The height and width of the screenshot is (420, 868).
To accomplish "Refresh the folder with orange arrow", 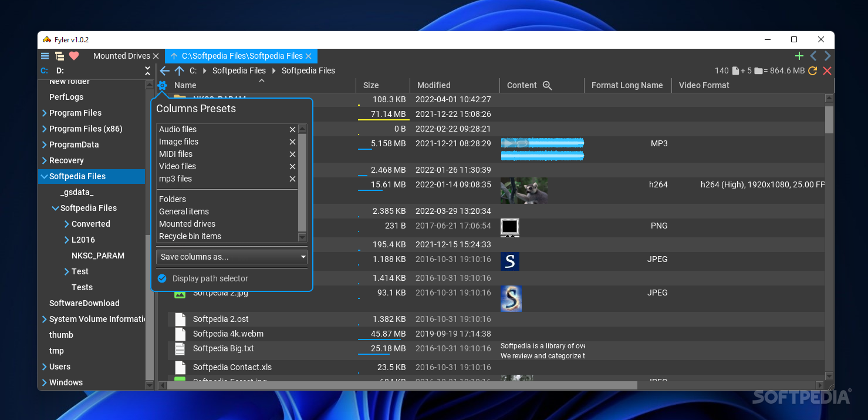I will [813, 70].
